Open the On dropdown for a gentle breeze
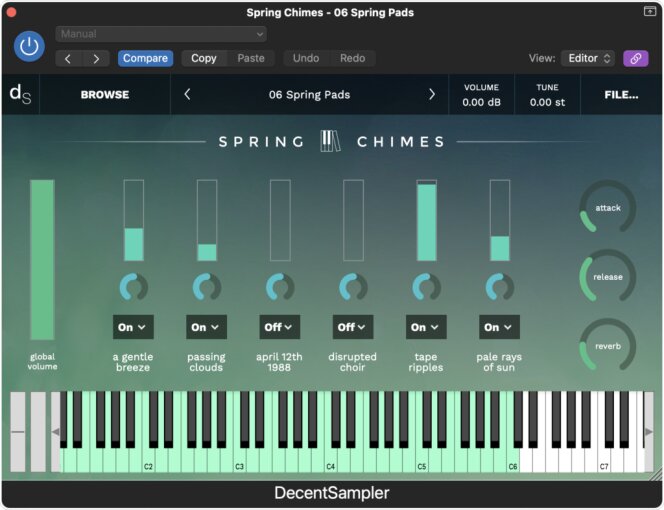Image resolution: width=664 pixels, height=510 pixels. (133, 327)
